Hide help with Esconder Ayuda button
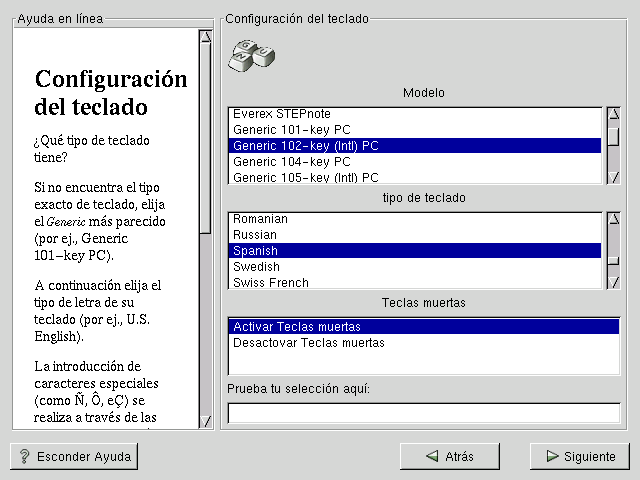The image size is (640, 480). coord(74,456)
